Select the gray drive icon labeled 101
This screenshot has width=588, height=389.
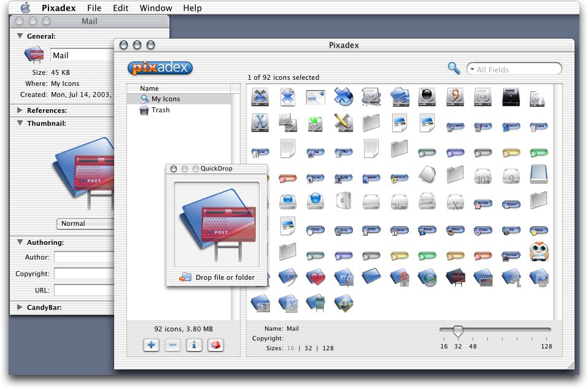pyautogui.click(x=482, y=175)
